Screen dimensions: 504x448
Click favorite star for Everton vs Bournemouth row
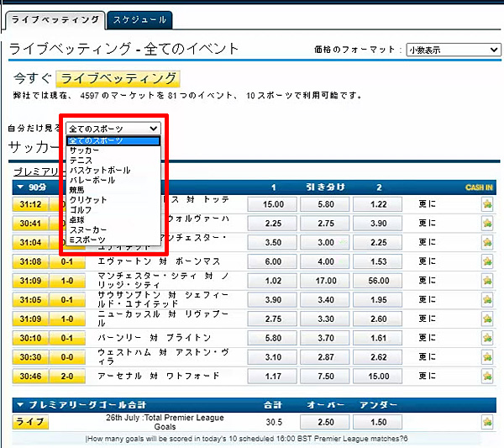click(x=487, y=261)
